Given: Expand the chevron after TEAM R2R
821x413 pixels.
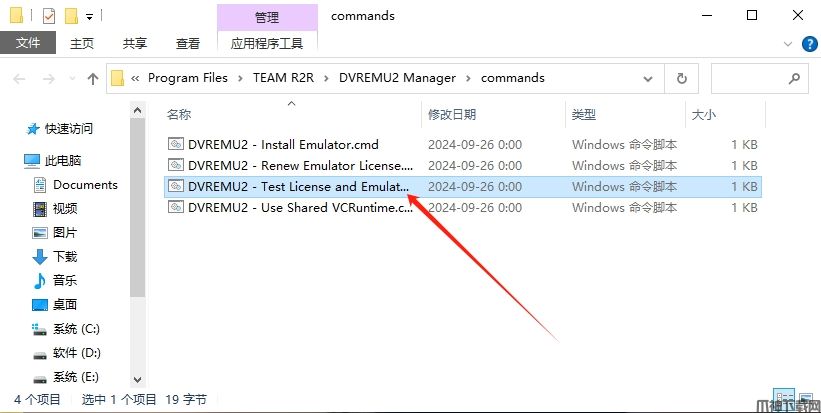Looking at the screenshot, I should pos(326,79).
